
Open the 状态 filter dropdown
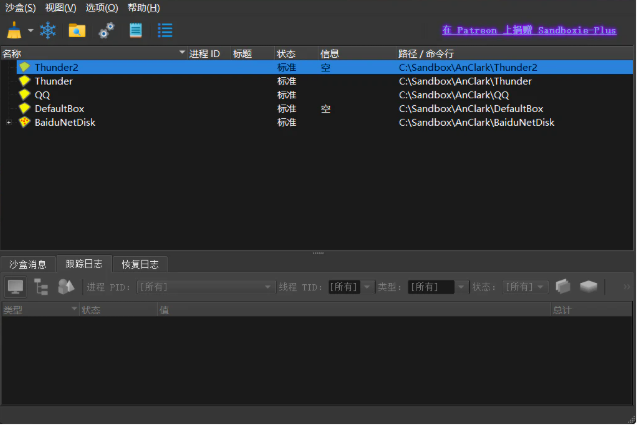(x=540, y=287)
